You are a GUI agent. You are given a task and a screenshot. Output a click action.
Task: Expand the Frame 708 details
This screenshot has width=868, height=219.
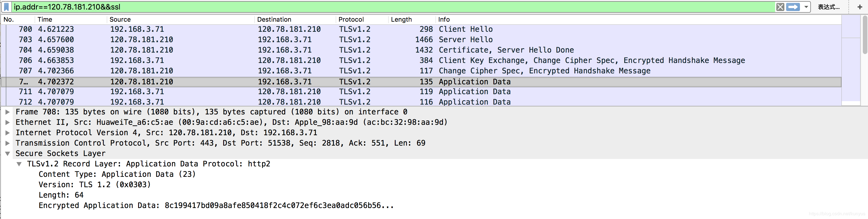click(7, 112)
